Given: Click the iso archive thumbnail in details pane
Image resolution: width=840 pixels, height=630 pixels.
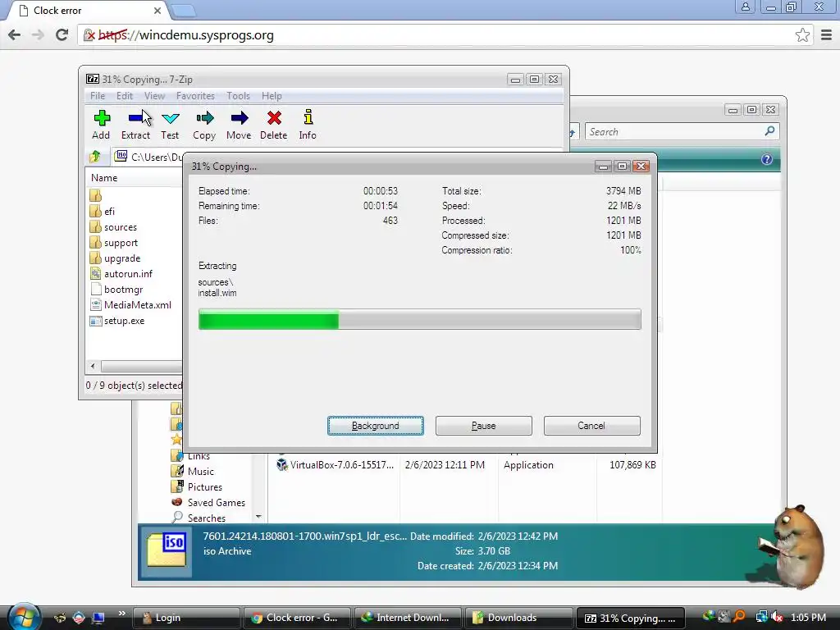Looking at the screenshot, I should coord(167,550).
